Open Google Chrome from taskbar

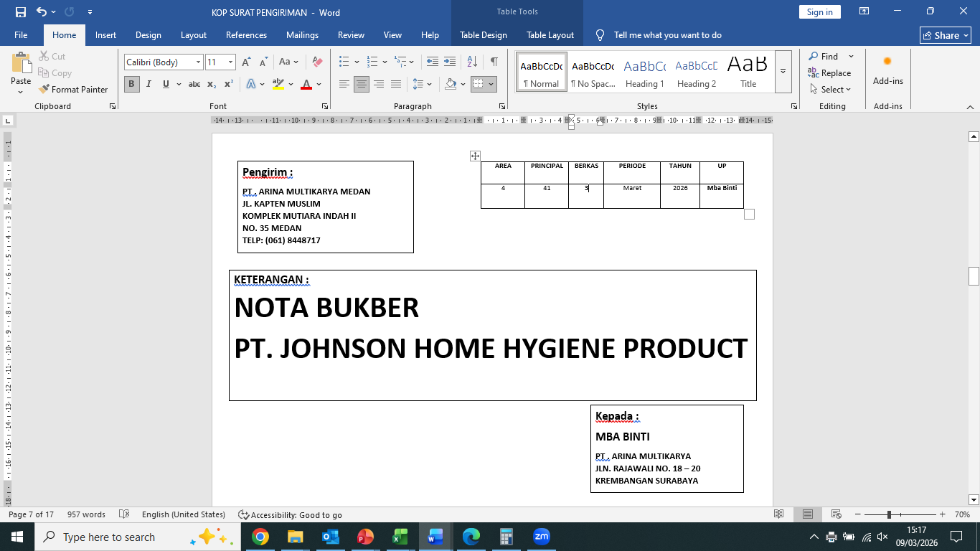tap(260, 537)
